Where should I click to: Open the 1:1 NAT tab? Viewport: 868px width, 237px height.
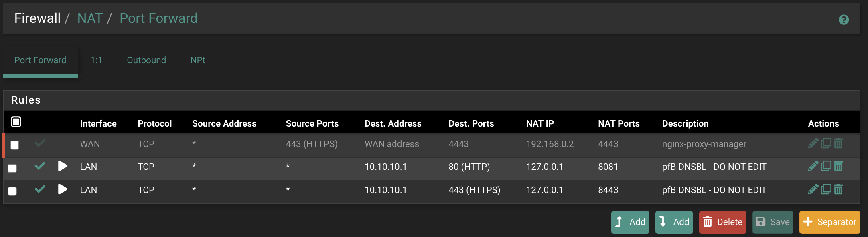pos(96,60)
